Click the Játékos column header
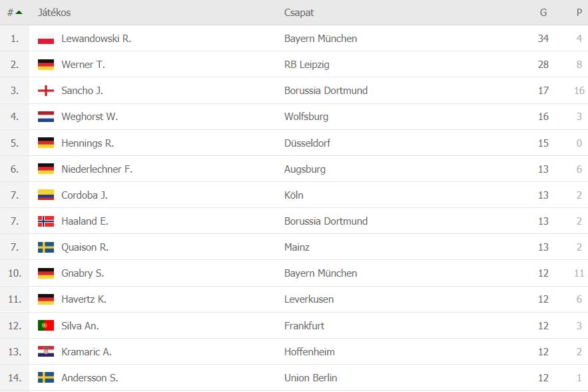This screenshot has width=588, height=392. 55,13
